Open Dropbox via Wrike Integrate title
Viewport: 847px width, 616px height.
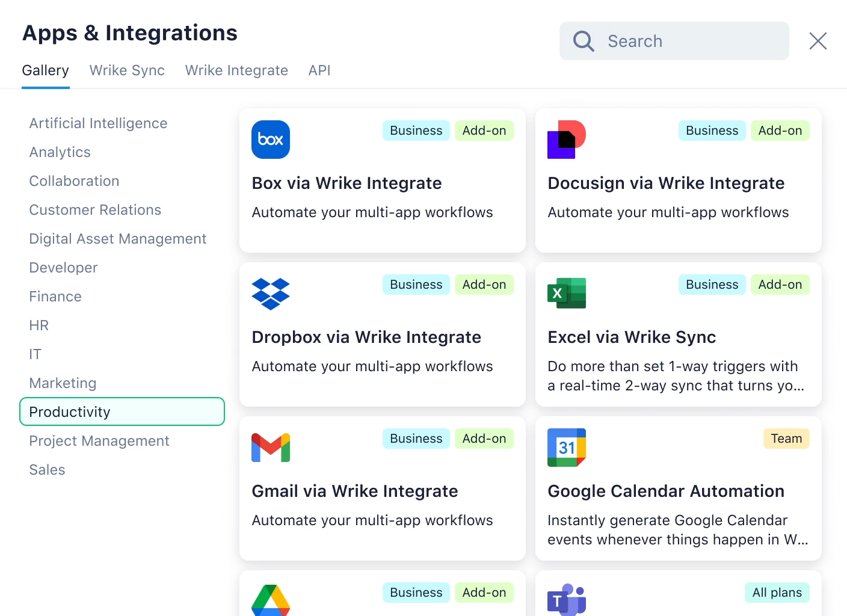(x=366, y=337)
